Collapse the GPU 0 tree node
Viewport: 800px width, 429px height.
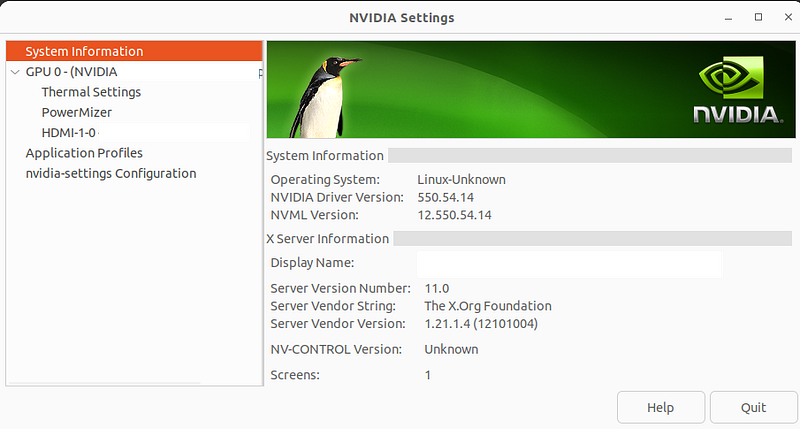(15, 72)
